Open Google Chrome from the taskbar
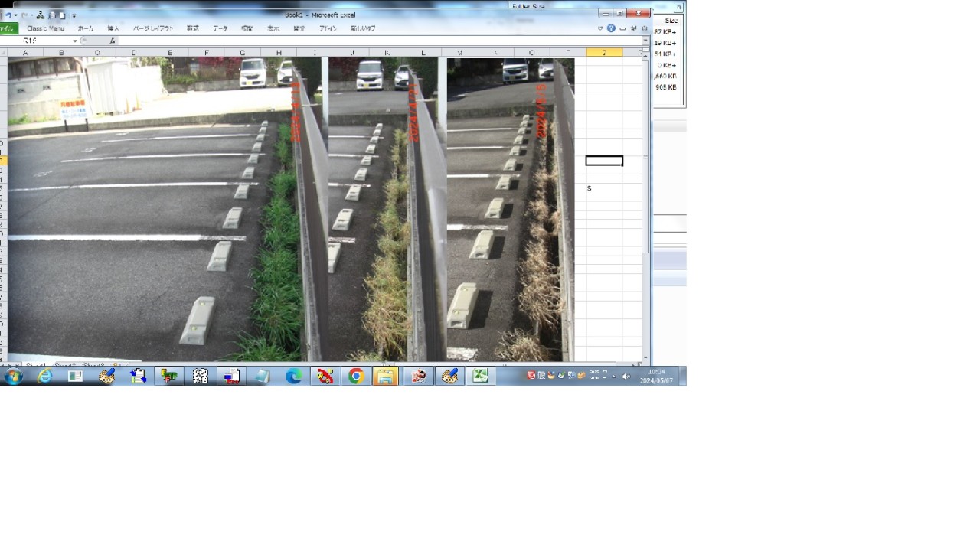The width and height of the screenshot is (980, 551). click(355, 376)
